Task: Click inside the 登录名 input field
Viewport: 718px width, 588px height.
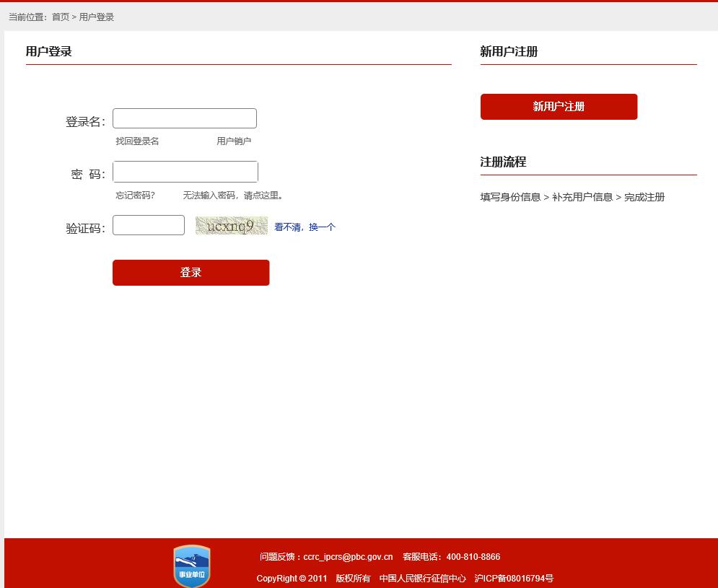Action: coord(184,118)
